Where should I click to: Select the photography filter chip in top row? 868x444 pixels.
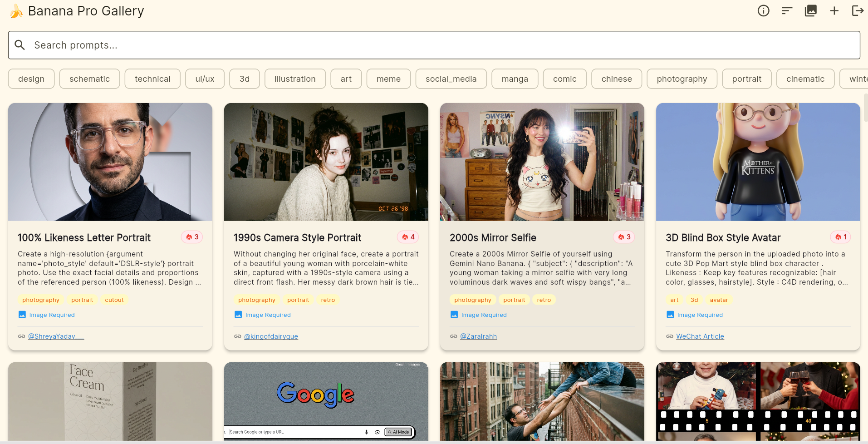(682, 79)
